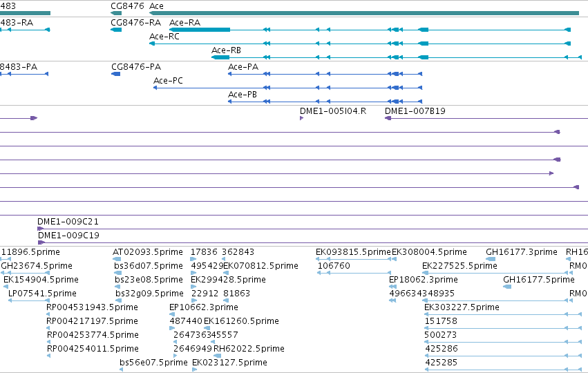Select the EK308004.5prime EST
Image resolution: width=588 pixels, height=373 pixels.
429,252
